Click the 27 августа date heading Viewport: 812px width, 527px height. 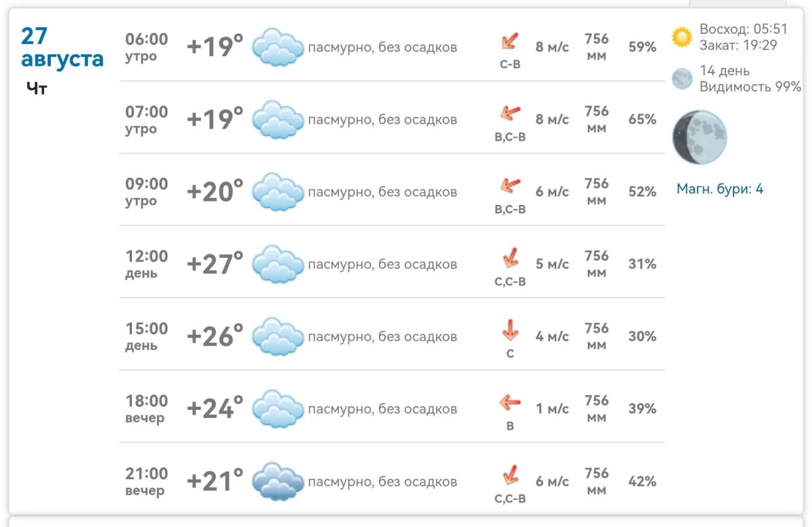pyautogui.click(x=62, y=48)
